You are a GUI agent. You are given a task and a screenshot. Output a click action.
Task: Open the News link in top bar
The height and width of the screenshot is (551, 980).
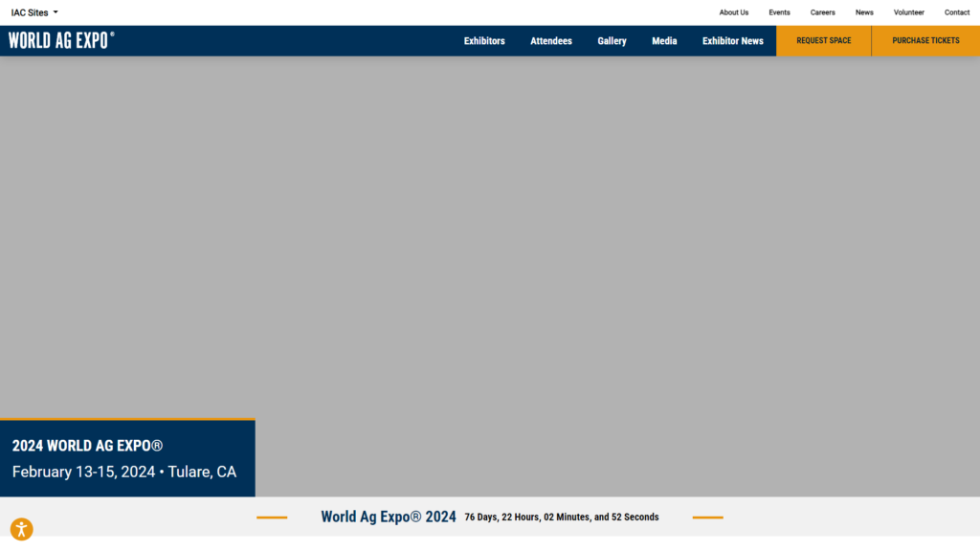click(864, 12)
